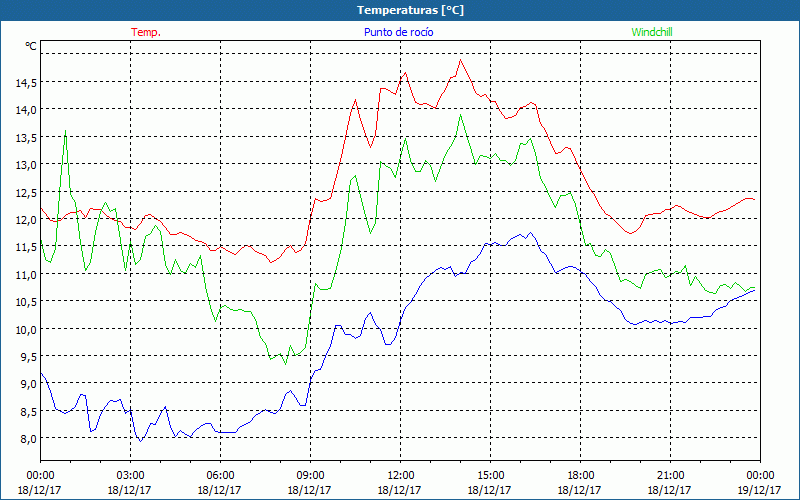
Task: Click the 8,5 y-axis value
Action: (28, 411)
